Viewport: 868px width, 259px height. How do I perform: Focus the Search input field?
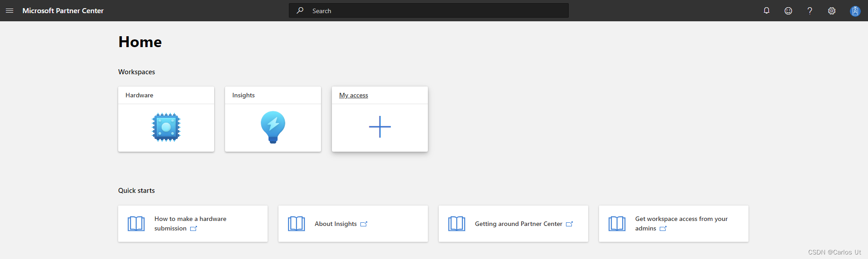(429, 10)
